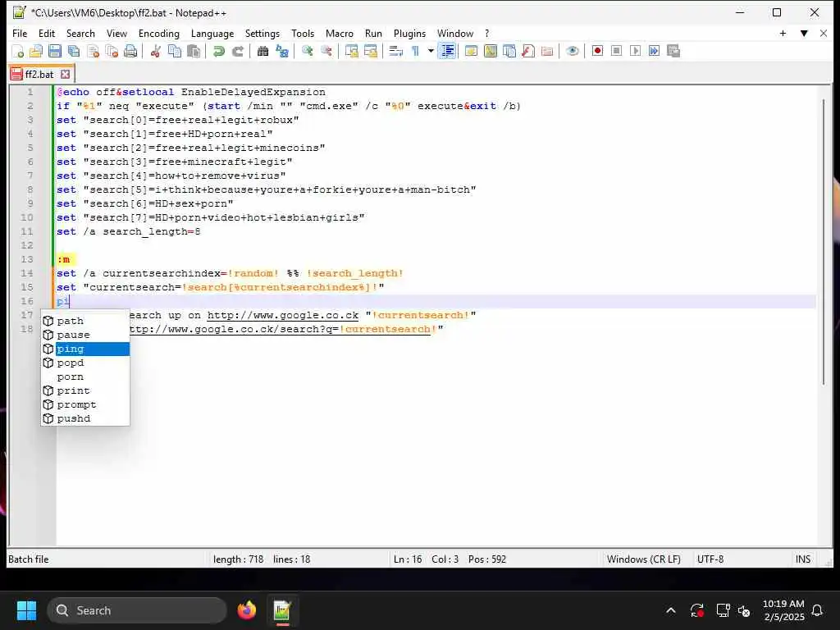
Task: Open the down-triangle document list dropdown
Action: 804,33
